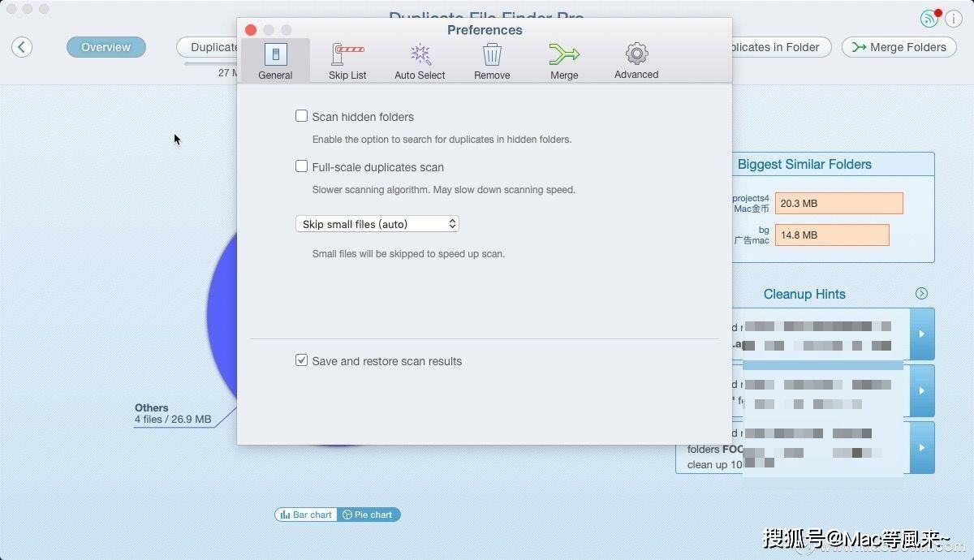The image size is (974, 560).
Task: Click the Duplicate Files tab in main window
Action: point(208,47)
